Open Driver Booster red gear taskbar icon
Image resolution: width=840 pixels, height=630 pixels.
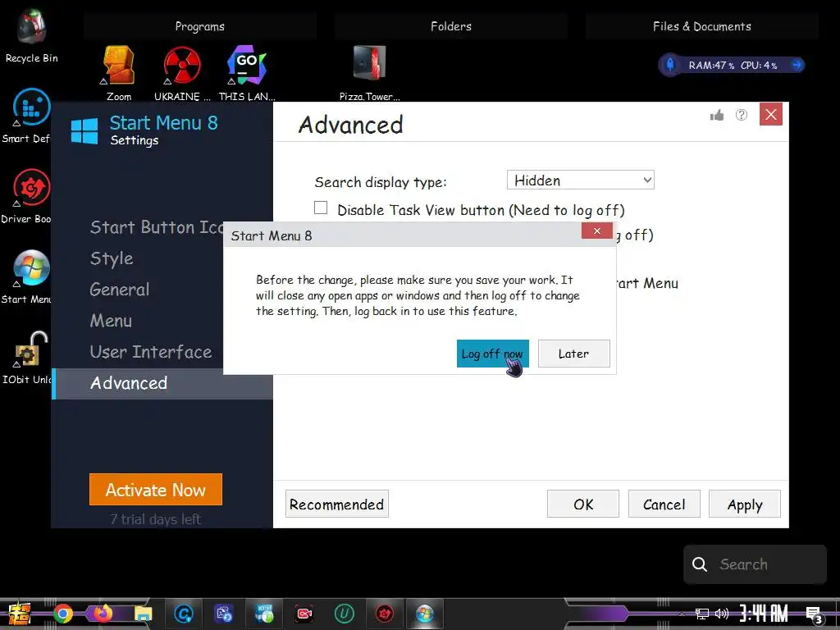tap(384, 614)
